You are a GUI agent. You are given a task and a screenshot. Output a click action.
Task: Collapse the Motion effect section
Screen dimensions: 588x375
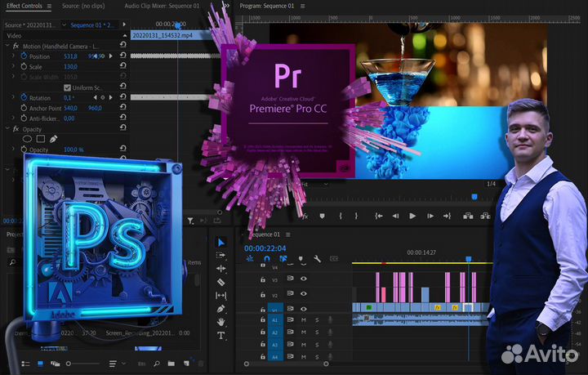tap(7, 46)
